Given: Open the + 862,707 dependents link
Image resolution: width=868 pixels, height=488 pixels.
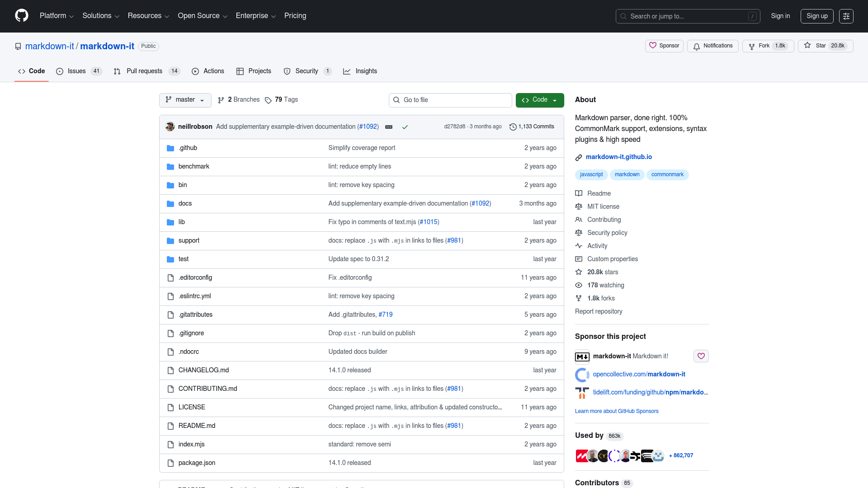Looking at the screenshot, I should pos(681,456).
